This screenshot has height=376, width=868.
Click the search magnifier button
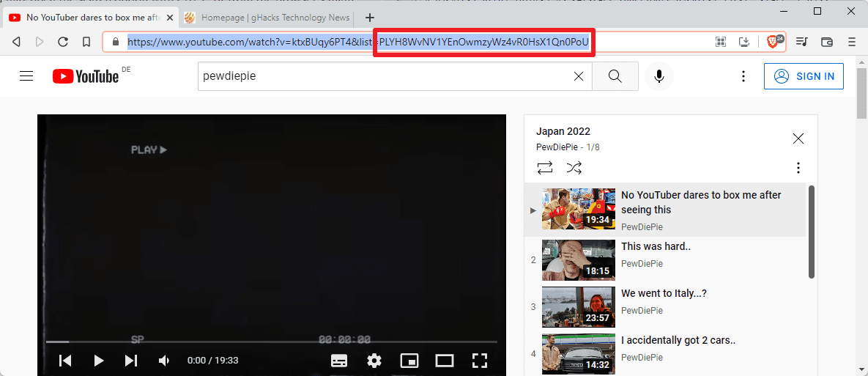(615, 76)
